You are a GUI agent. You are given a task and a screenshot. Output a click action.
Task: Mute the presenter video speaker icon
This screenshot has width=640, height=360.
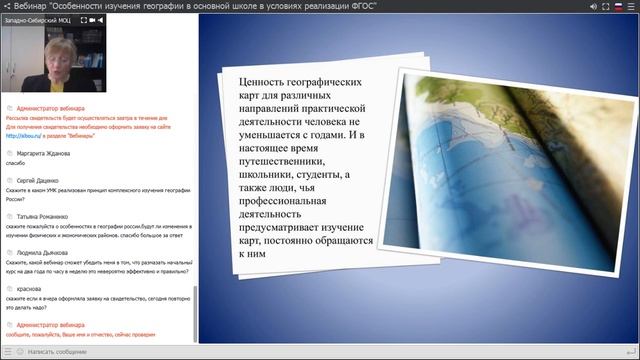click(100, 20)
